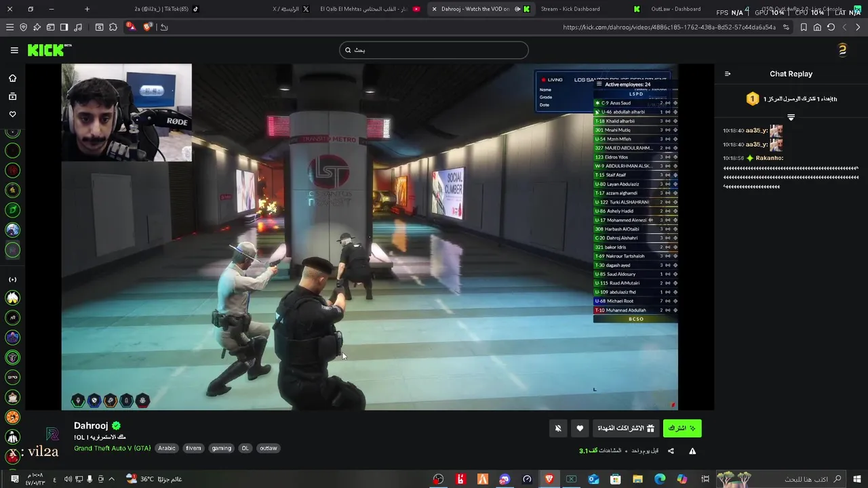
Task: Click the Dahrooj channel name
Action: (x=91, y=426)
